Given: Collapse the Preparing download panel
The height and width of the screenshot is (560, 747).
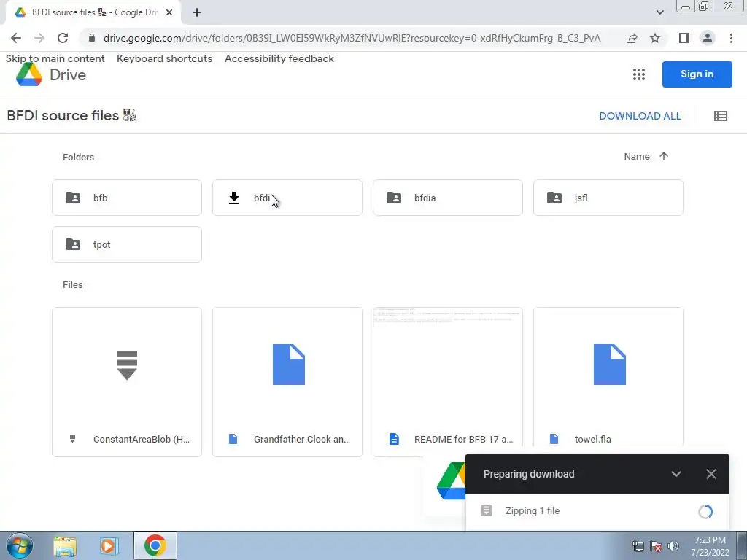Looking at the screenshot, I should 676,474.
